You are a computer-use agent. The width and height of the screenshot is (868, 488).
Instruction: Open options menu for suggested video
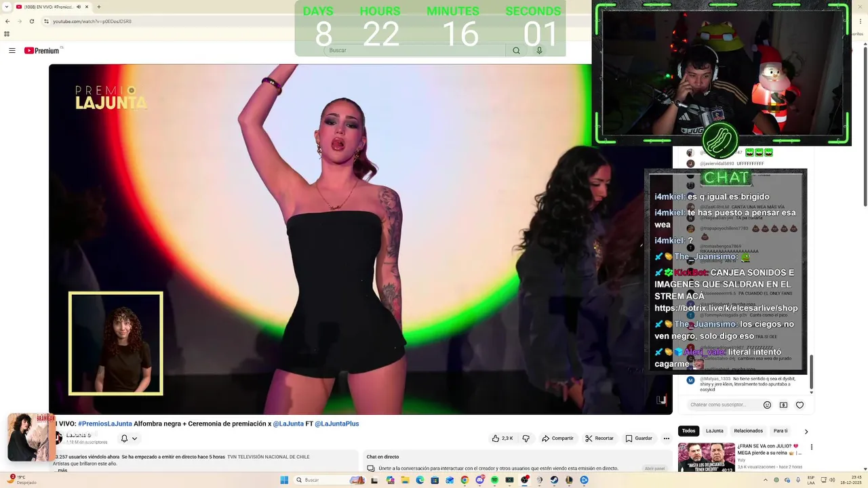click(x=811, y=447)
